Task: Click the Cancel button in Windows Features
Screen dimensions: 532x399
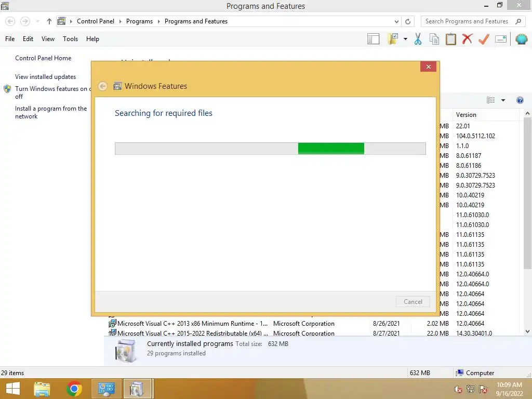Action: tap(413, 302)
